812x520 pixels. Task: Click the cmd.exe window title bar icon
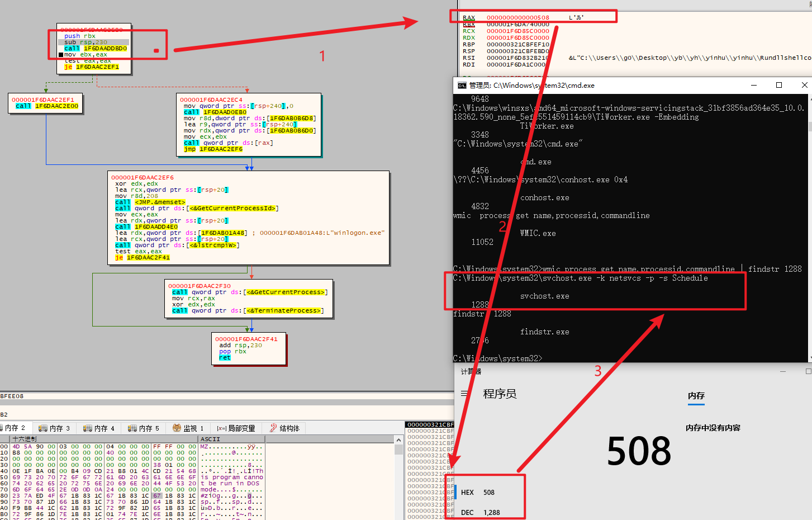coord(462,86)
